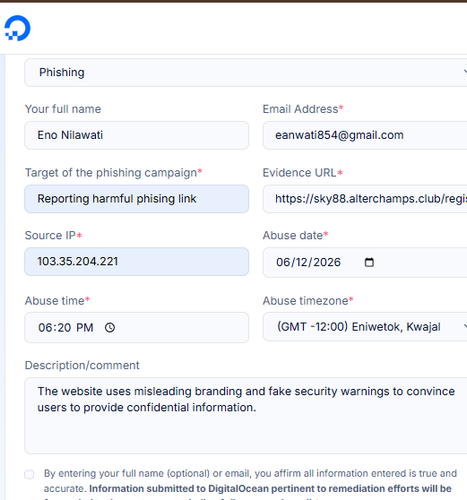Click inside the Description/comment text area
This screenshot has width=467, height=500.
pos(246,416)
